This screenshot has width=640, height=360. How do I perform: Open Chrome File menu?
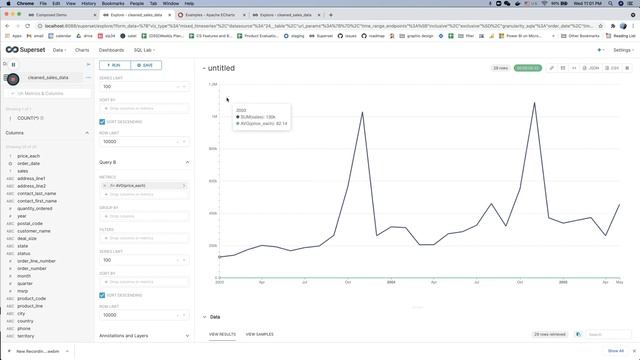[43, 3]
